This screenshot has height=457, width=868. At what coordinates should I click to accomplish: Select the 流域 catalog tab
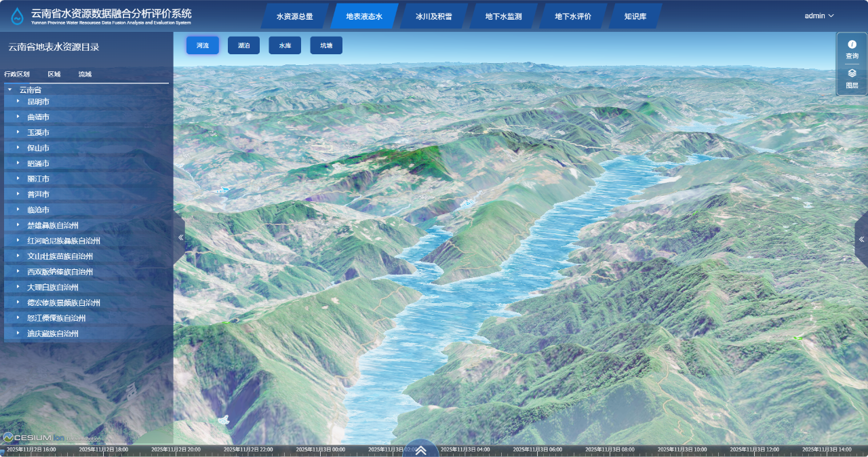click(x=85, y=74)
